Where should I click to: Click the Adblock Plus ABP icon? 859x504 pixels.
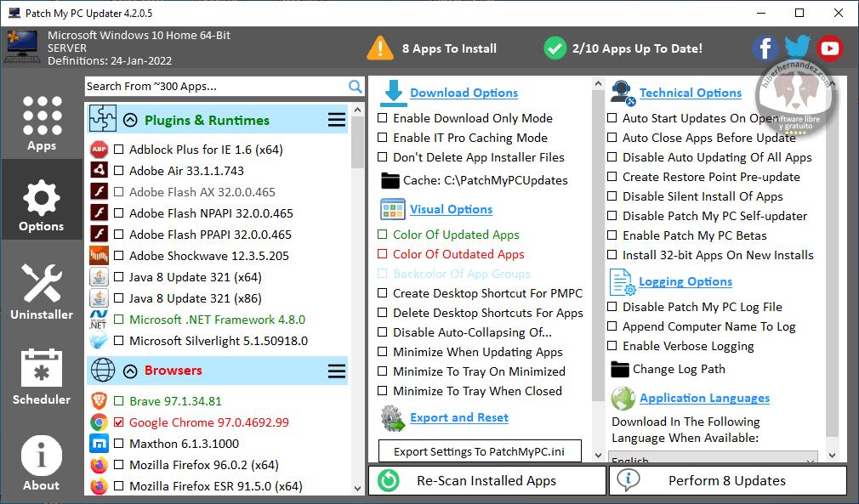coord(99,150)
